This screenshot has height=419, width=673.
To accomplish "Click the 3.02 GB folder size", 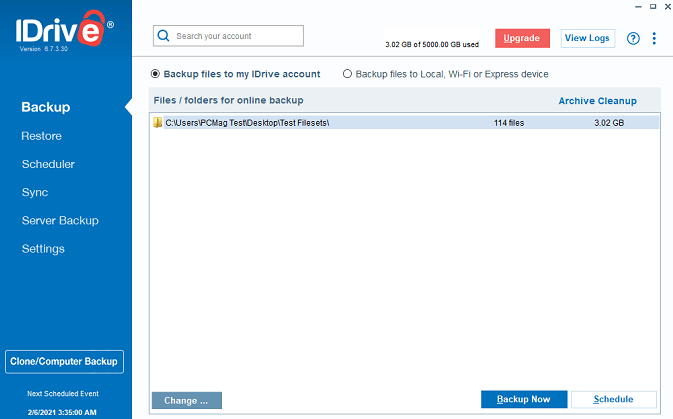I will [609, 123].
